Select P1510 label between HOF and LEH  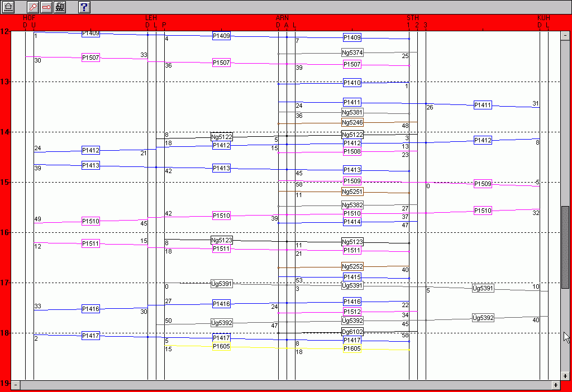pos(90,221)
